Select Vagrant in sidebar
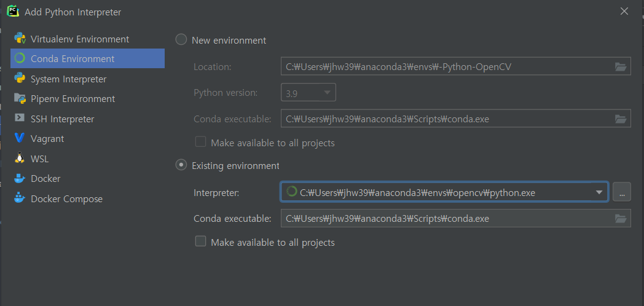Screen dimensions: 644x306 point(87,138)
